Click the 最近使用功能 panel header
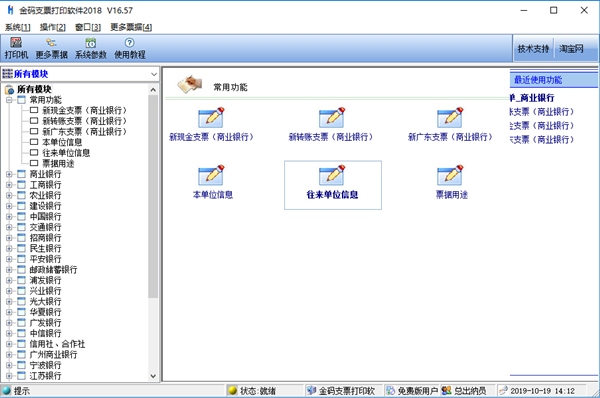The image size is (600, 398). coord(554,80)
